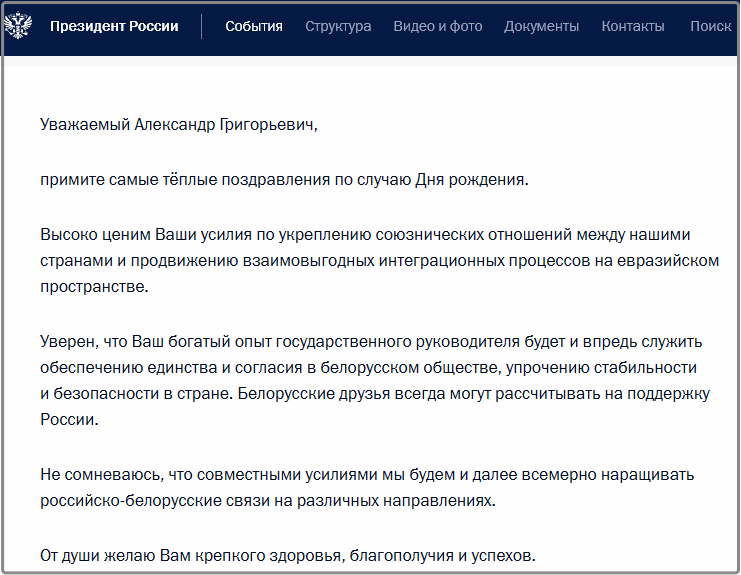The width and height of the screenshot is (741, 575).
Task: Click the line starting российско-белорусские связи
Action: (267, 500)
